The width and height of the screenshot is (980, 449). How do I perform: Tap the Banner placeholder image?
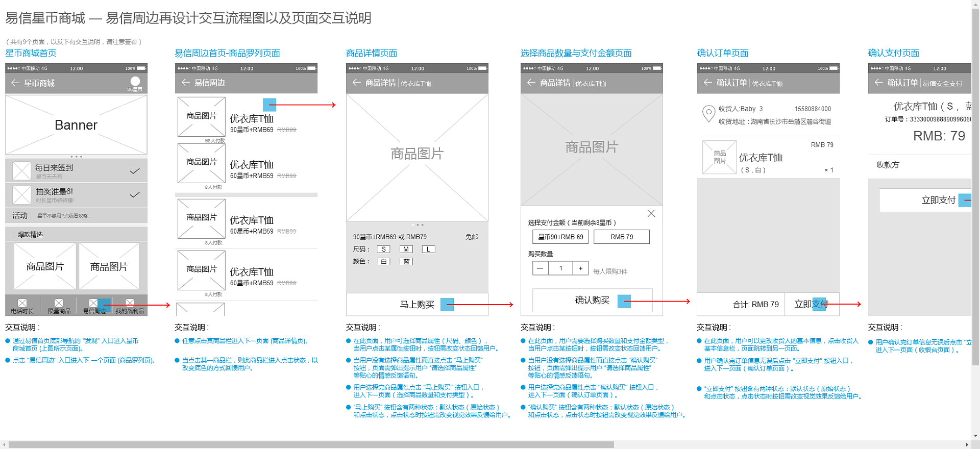click(x=76, y=125)
